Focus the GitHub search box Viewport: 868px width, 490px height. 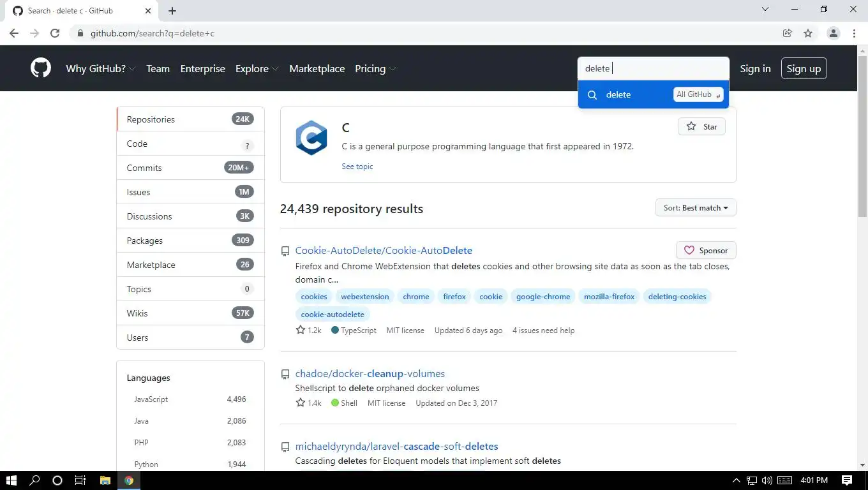[x=653, y=68]
